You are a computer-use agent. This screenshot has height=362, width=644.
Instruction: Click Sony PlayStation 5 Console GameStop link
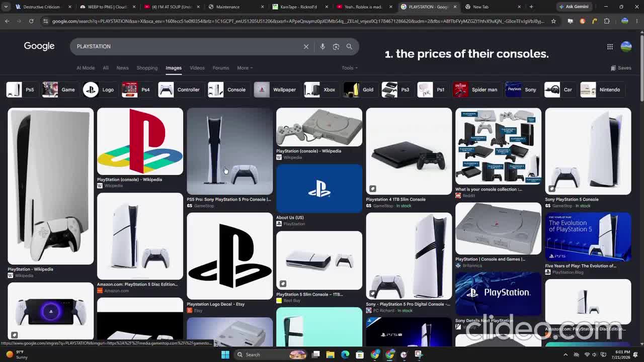tap(572, 199)
